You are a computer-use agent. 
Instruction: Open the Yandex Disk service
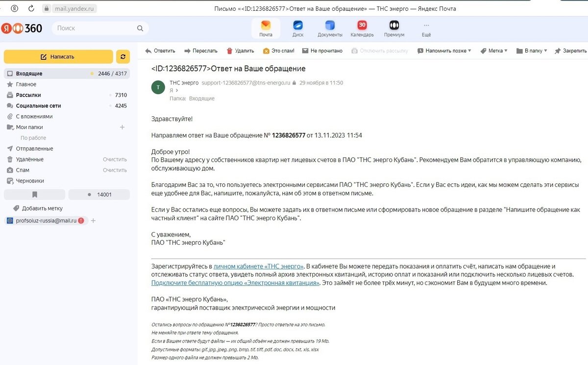tap(298, 28)
